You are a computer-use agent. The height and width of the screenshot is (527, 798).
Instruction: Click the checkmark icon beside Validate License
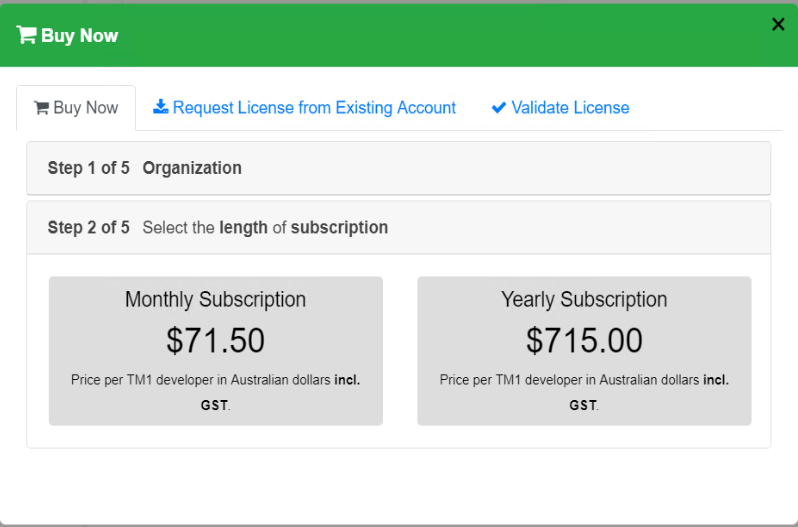[499, 108]
